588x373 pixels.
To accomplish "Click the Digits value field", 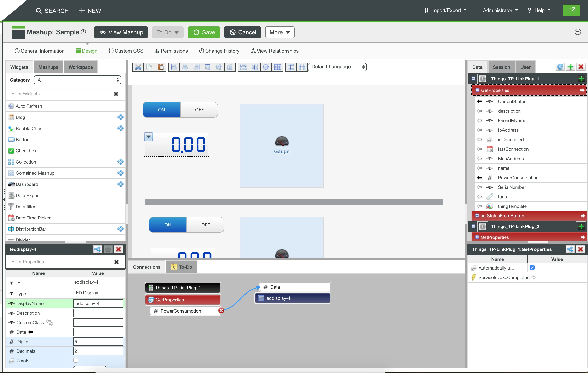I will (98, 342).
